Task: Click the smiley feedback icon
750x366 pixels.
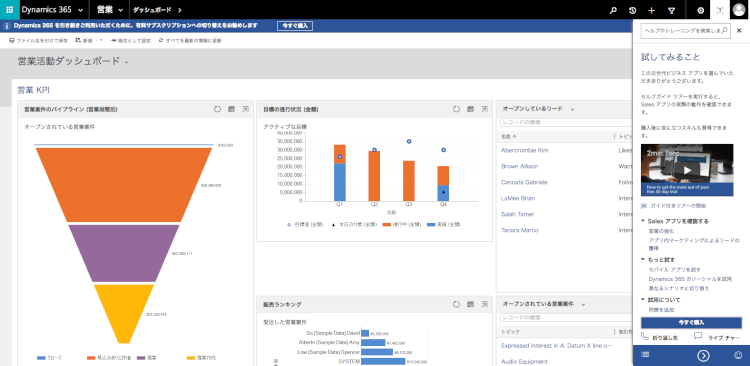Action: pos(738,355)
